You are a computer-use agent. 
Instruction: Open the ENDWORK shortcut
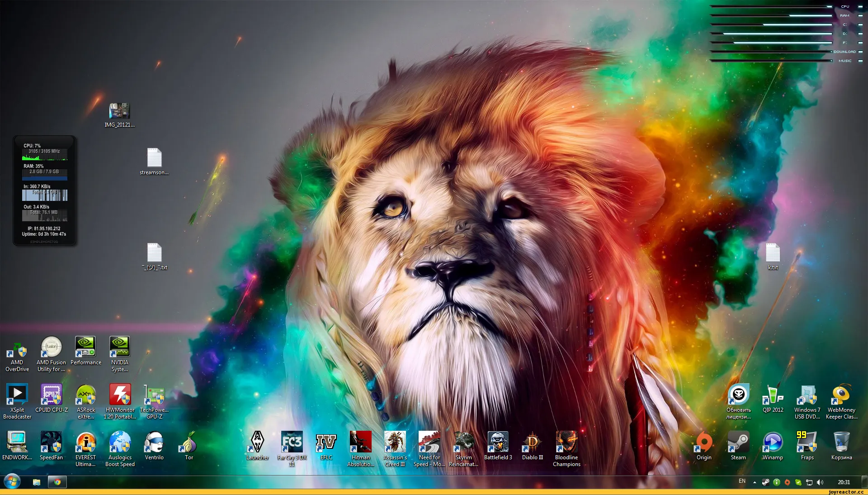[17, 446]
